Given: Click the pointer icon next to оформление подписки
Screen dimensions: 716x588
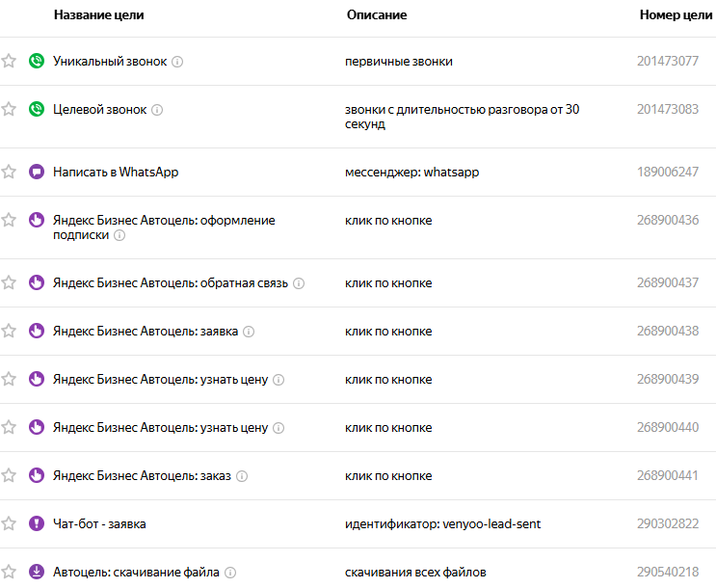Looking at the screenshot, I should pyautogui.click(x=37, y=220).
